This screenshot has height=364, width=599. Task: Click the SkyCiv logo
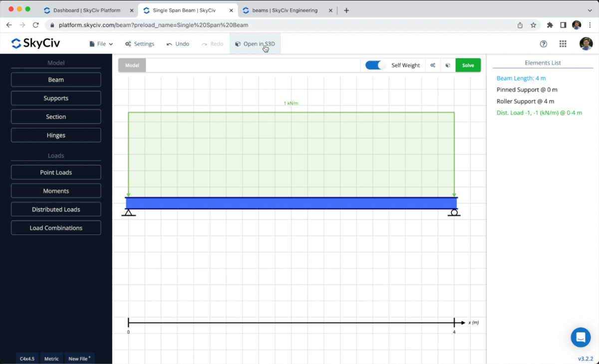pyautogui.click(x=35, y=44)
